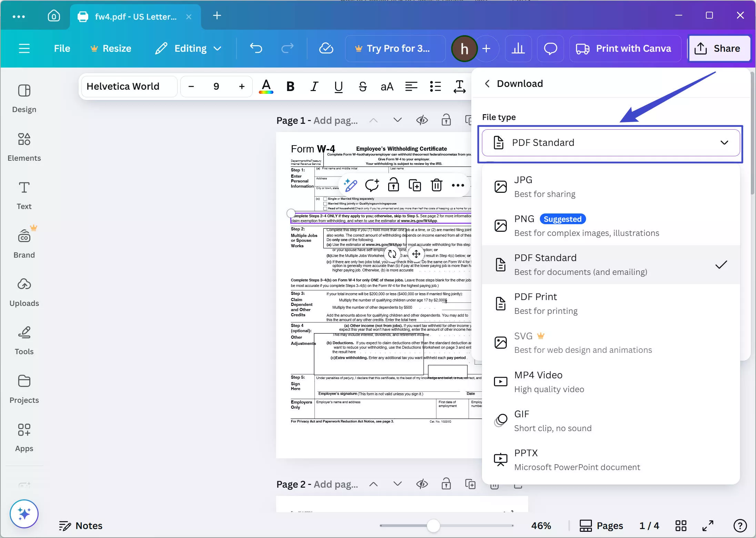This screenshot has width=756, height=538.
Task: Open the text color picker
Action: click(265, 87)
